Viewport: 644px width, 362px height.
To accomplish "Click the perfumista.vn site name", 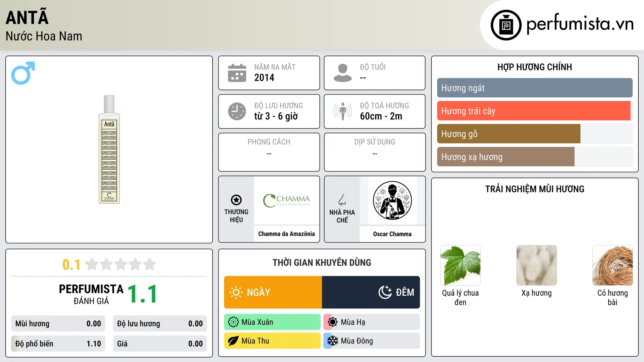I will tap(580, 23).
